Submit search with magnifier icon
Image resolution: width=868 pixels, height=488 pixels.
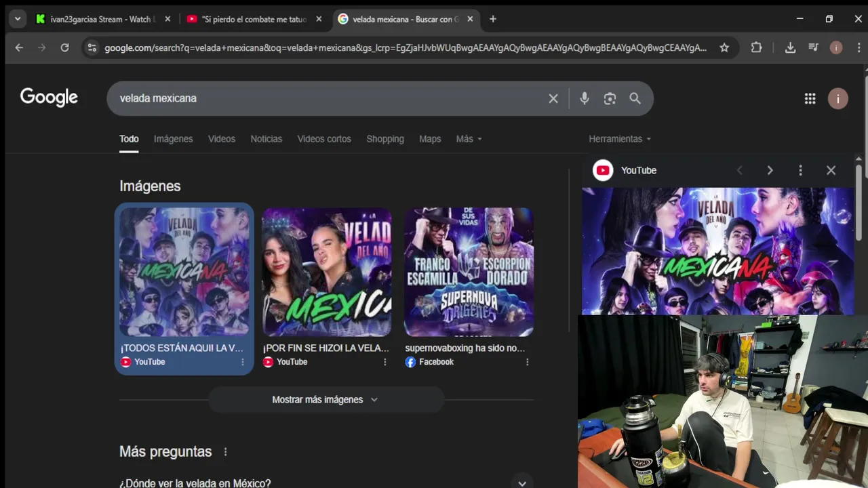pos(635,98)
